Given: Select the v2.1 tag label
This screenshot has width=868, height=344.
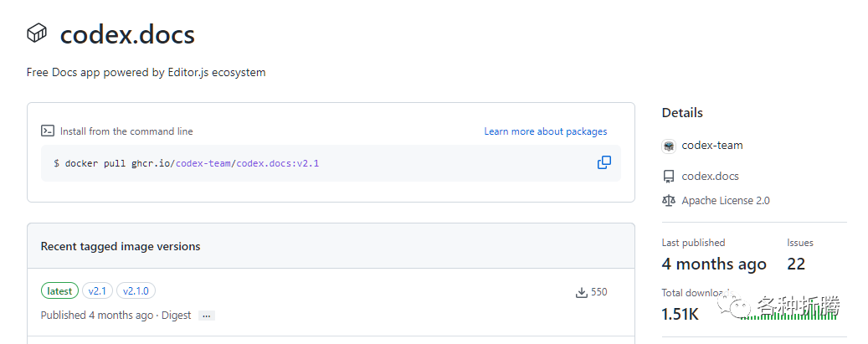Looking at the screenshot, I should pyautogui.click(x=97, y=290).
